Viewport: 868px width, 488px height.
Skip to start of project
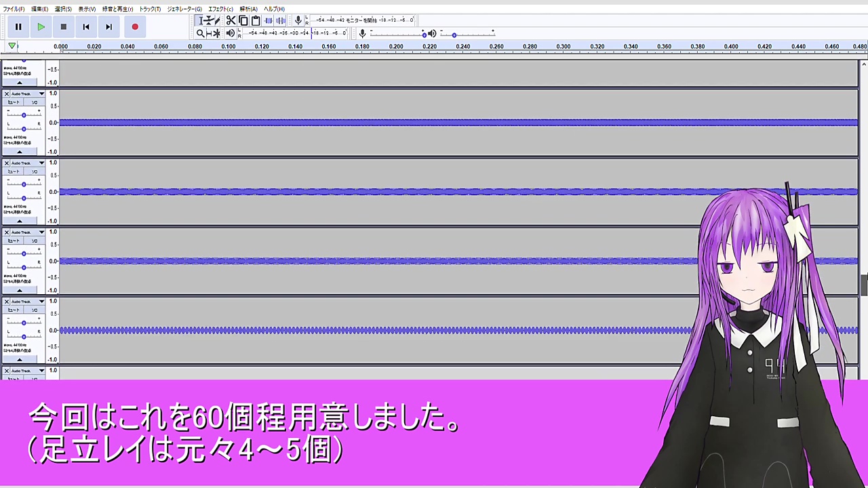tap(86, 27)
